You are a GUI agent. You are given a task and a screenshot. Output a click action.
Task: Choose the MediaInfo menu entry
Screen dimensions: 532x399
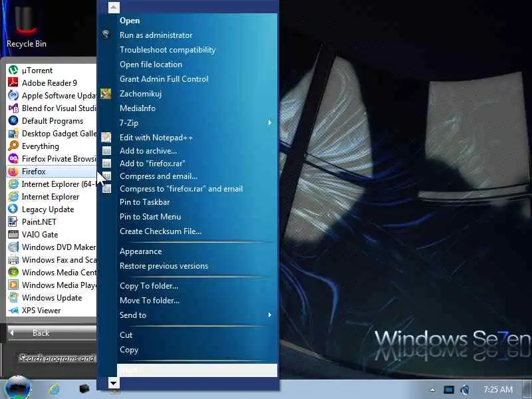138,108
